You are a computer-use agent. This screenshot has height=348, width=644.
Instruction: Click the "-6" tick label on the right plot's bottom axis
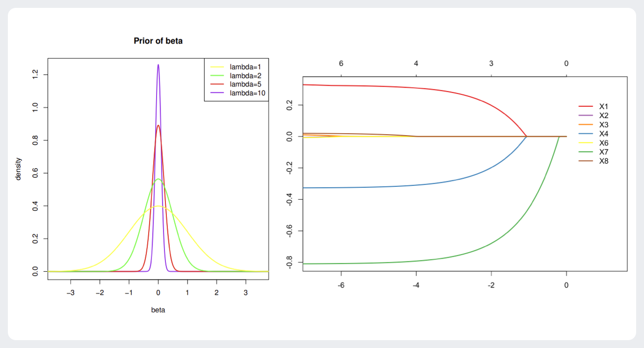pos(340,286)
